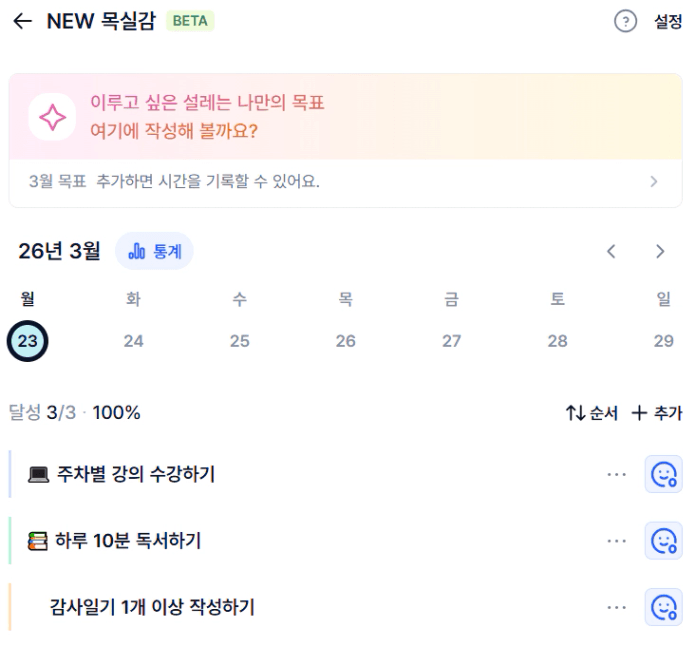Open 통계 statistics chart button

pos(154,251)
